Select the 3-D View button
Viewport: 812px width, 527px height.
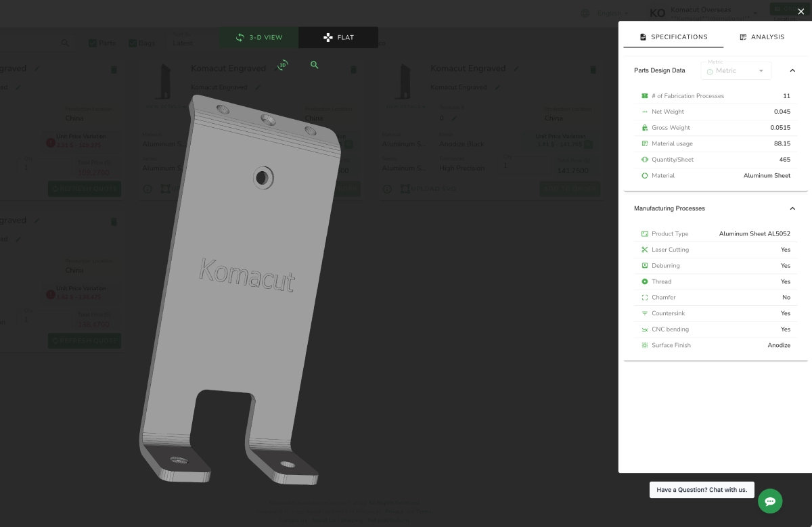coord(259,37)
